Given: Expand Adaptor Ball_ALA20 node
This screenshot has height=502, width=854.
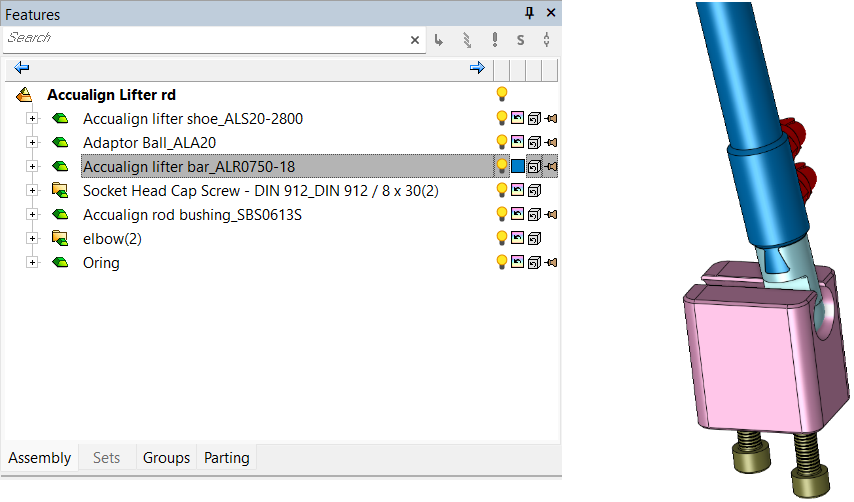Looking at the screenshot, I should coord(33,142).
